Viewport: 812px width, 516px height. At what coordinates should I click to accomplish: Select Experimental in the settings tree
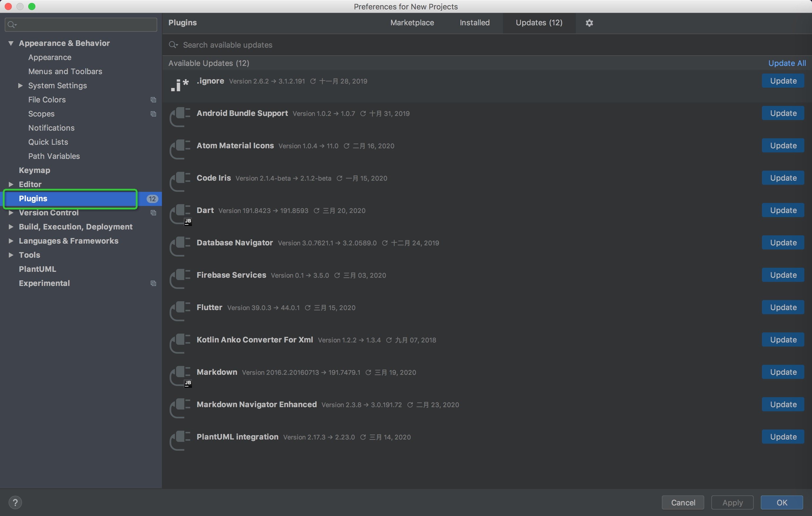coord(44,283)
